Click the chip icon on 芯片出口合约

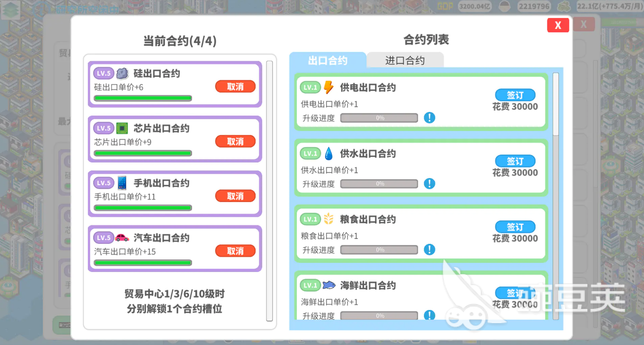coord(122,128)
